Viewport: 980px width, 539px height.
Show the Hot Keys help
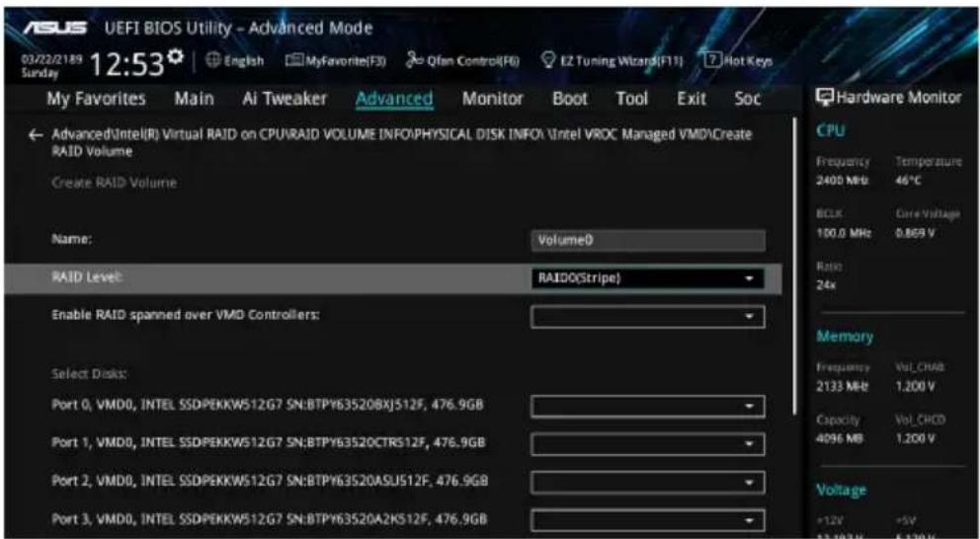point(739,60)
